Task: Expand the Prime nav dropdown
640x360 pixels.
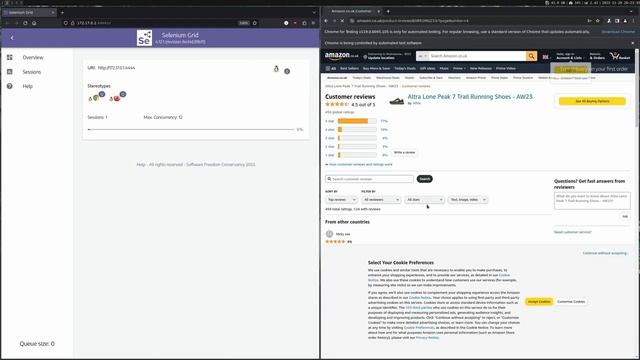Action: coord(459,69)
